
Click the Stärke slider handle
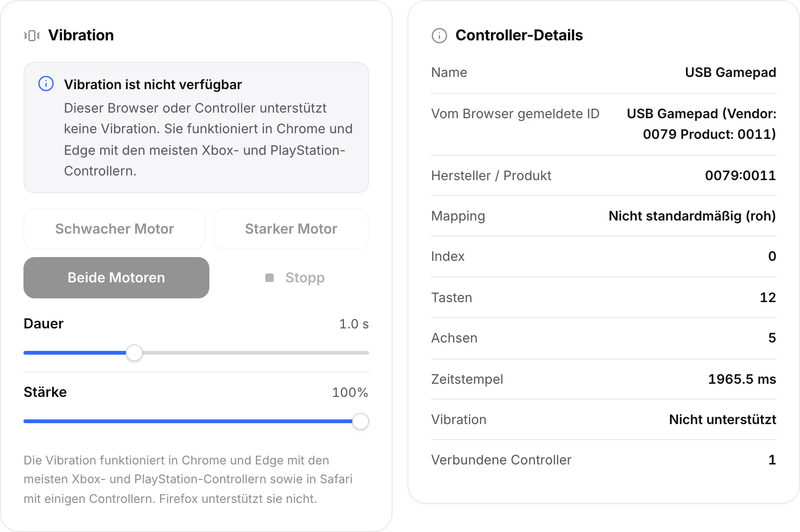pyautogui.click(x=361, y=421)
